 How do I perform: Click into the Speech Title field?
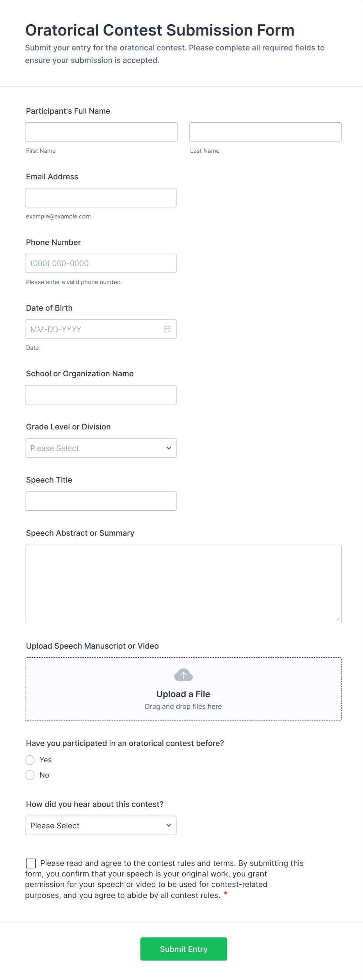(x=101, y=501)
